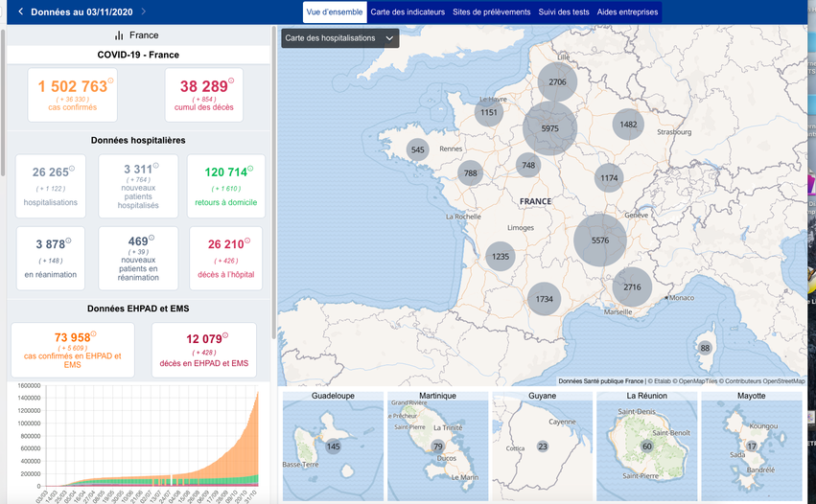Click the 60 bubble on La Réunion map
The image size is (816, 504).
[x=647, y=447]
